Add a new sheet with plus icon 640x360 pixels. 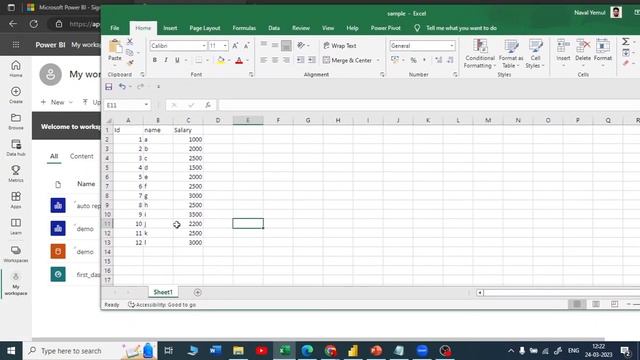(198, 292)
